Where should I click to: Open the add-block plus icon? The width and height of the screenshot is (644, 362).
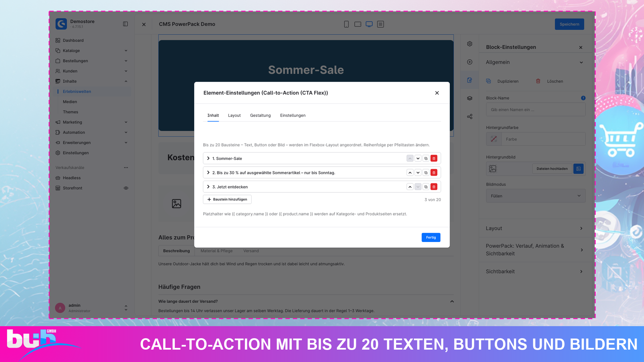(470, 62)
